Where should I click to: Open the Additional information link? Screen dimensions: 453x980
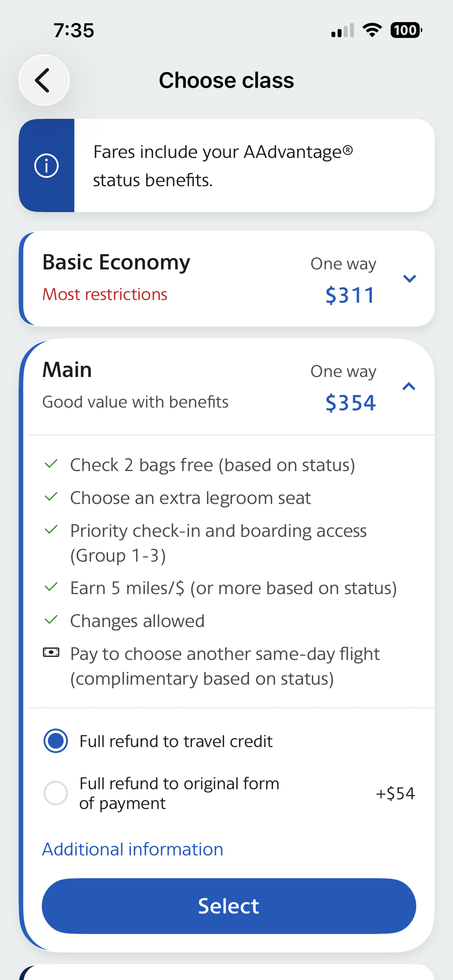(x=132, y=849)
